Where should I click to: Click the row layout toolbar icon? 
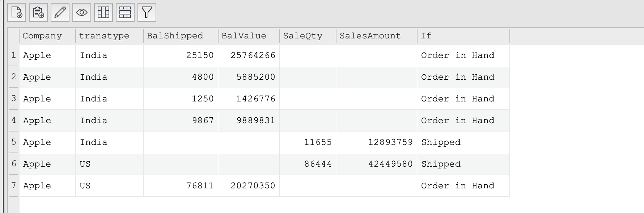pos(125,13)
